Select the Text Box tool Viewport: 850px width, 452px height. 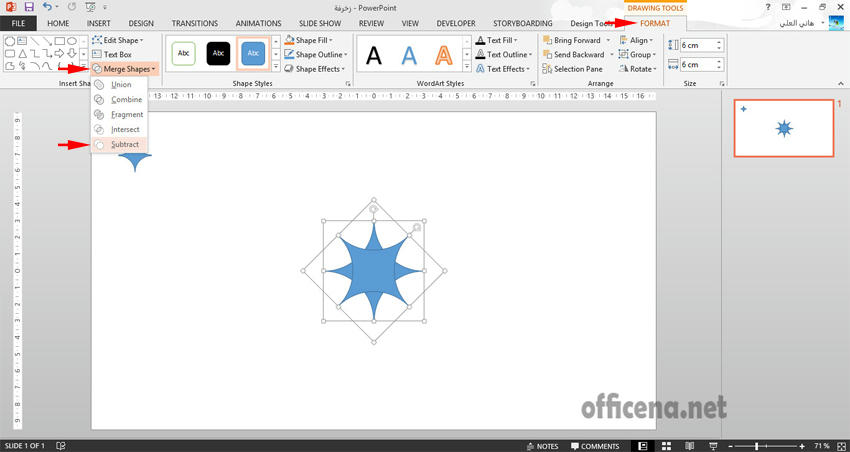point(117,54)
